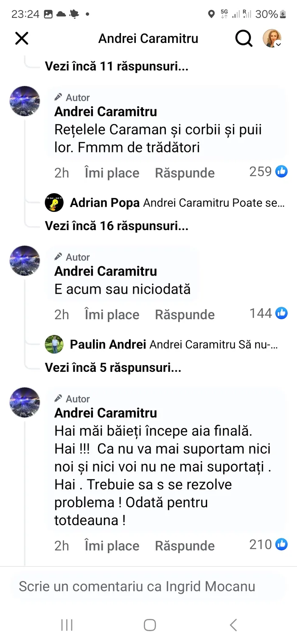Tap the like reaction icon beside 144
Screen dimensions: 297x644
coord(281,313)
